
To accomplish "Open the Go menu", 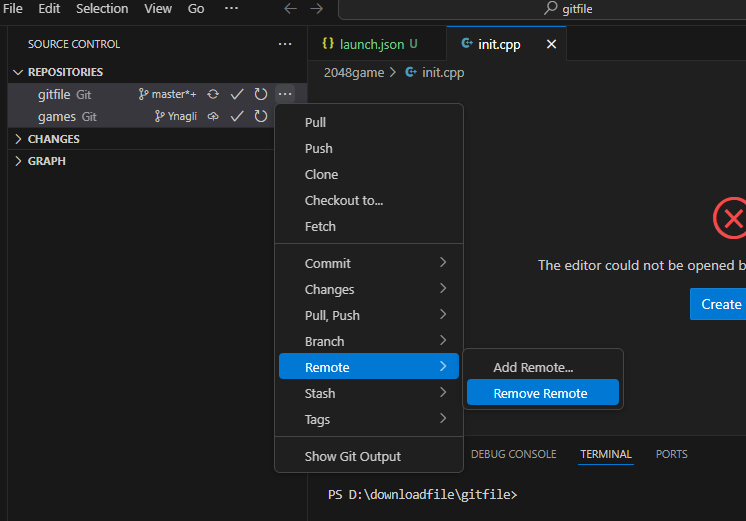I will pyautogui.click(x=196, y=9).
